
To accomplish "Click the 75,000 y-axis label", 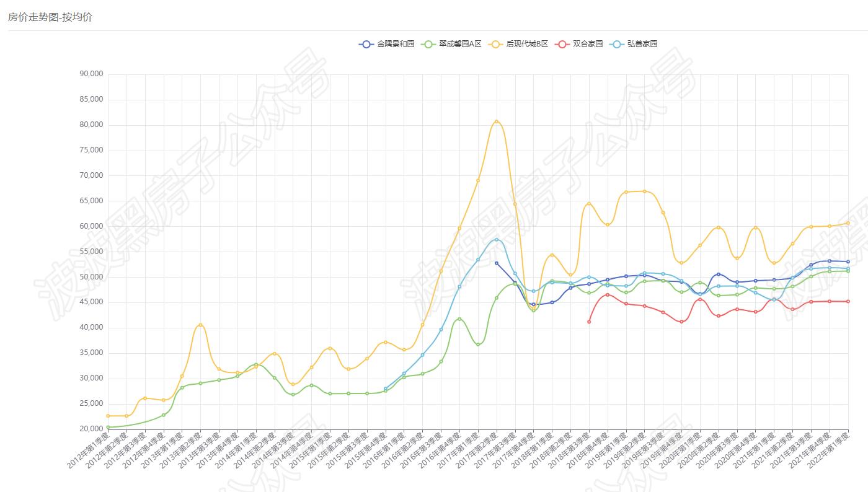I will pyautogui.click(x=91, y=151).
